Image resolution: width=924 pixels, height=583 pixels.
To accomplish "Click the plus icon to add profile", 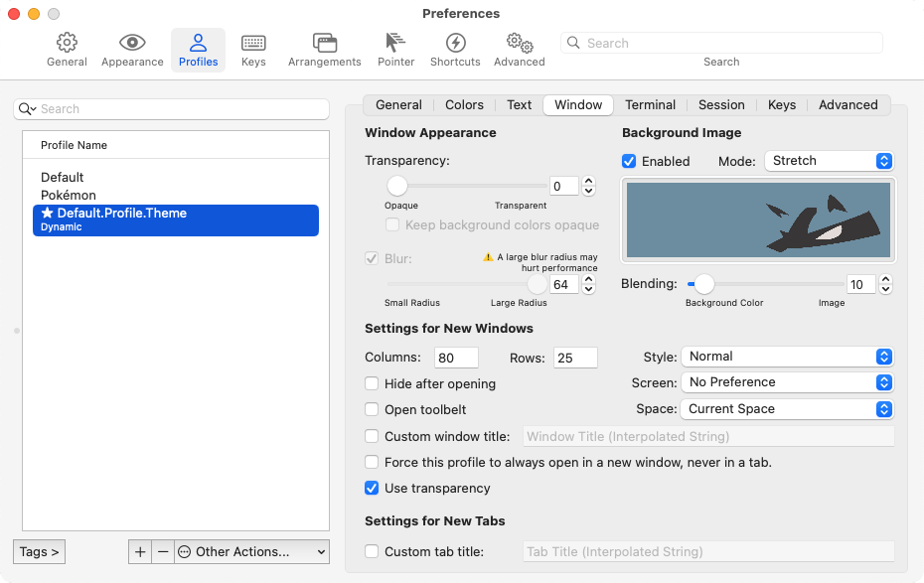I will click(140, 551).
